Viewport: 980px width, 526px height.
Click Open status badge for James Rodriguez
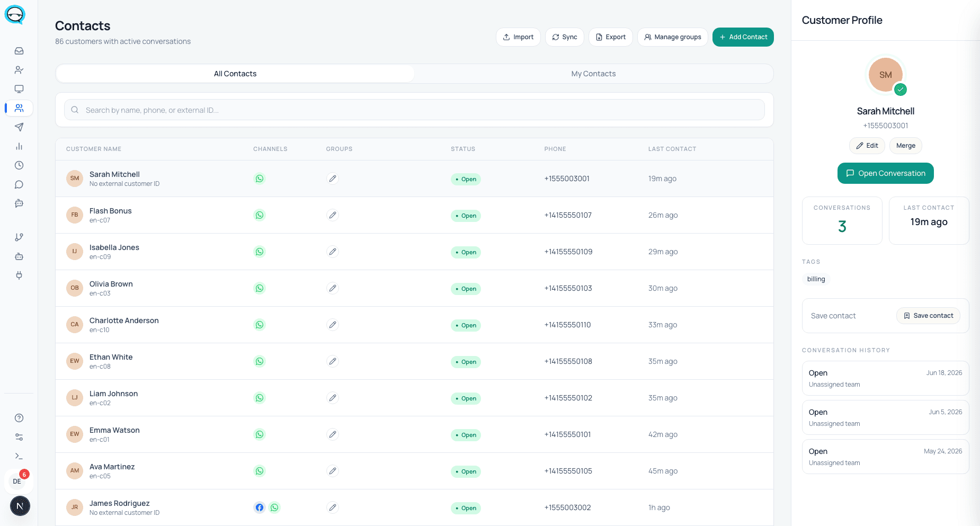[x=466, y=508]
